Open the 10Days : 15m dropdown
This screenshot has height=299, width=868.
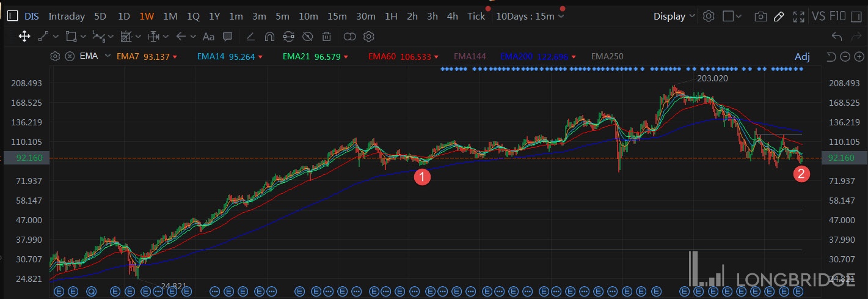tap(530, 17)
